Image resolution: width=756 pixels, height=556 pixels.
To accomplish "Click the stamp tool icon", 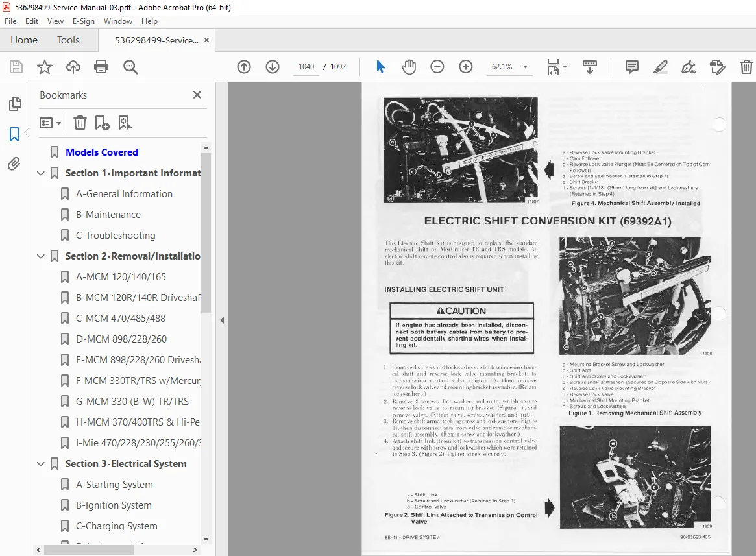I will point(718,67).
